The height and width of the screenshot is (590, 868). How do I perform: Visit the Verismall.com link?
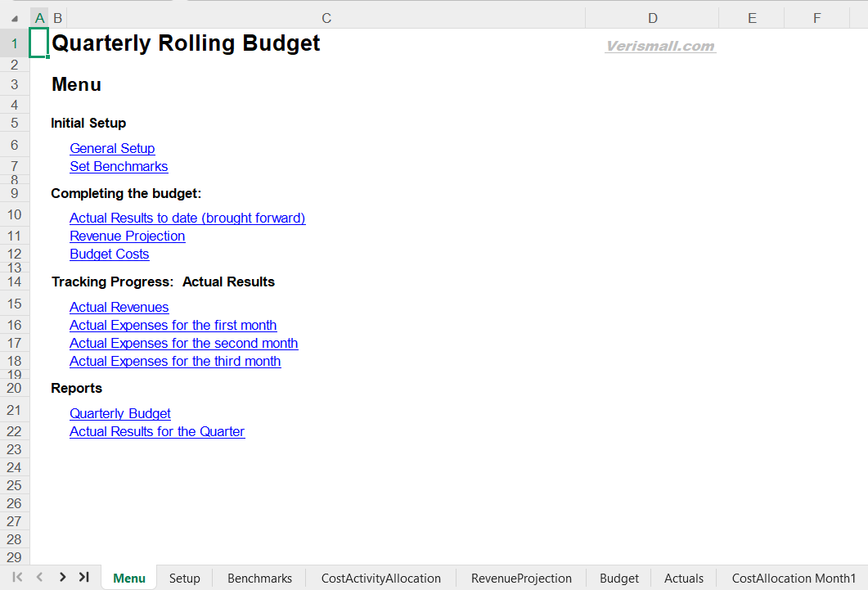660,46
